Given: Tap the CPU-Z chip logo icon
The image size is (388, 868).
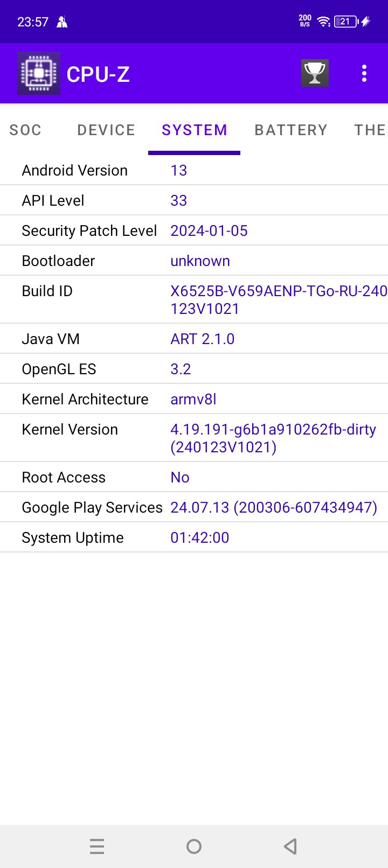Looking at the screenshot, I should pyautogui.click(x=39, y=73).
